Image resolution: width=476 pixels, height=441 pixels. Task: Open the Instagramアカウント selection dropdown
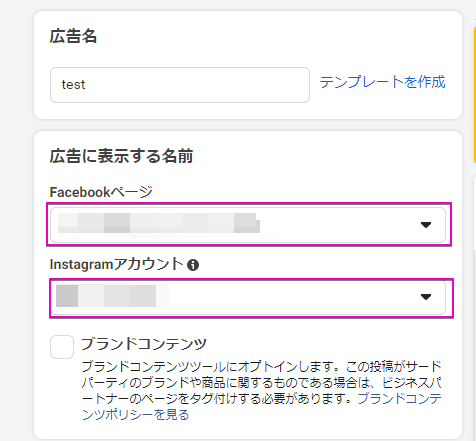coord(248,297)
